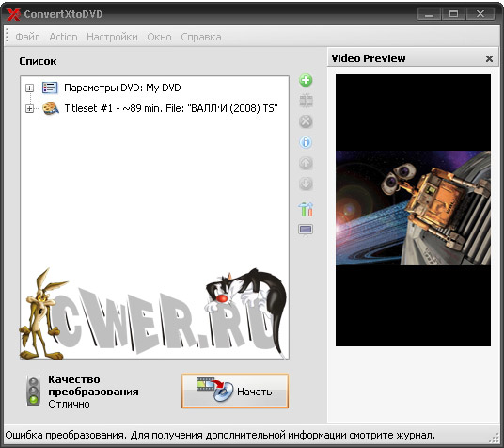This screenshot has width=504, height=448.
Task: Open the blue info icon
Action: pos(306,142)
